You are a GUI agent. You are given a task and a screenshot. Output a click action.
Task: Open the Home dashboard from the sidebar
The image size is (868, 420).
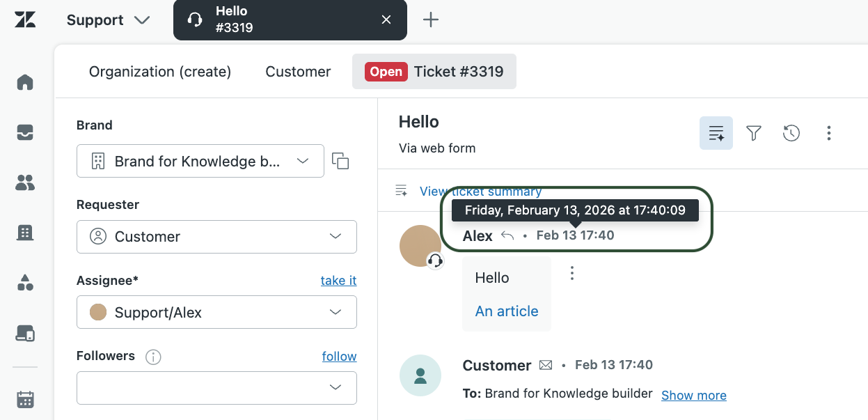pyautogui.click(x=24, y=82)
